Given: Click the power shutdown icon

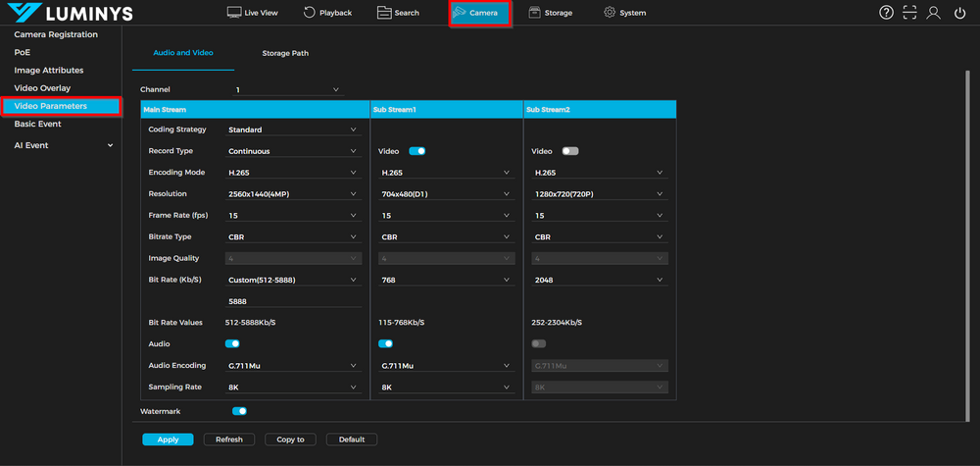Looking at the screenshot, I should (959, 13).
